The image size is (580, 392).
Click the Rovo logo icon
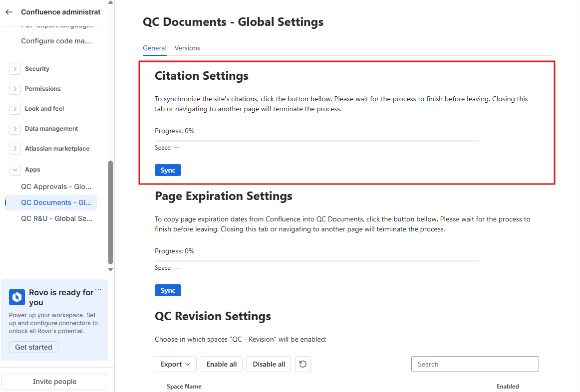point(17,297)
